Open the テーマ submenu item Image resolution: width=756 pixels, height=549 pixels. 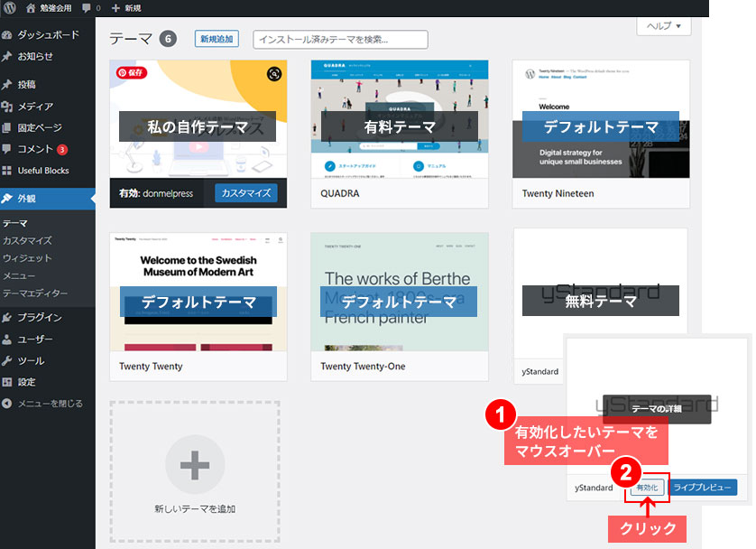[15, 223]
